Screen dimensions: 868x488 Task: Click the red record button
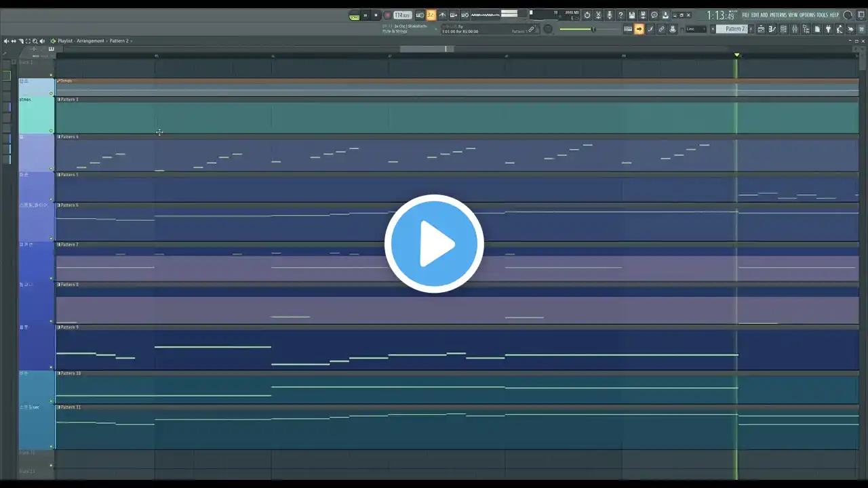(387, 15)
